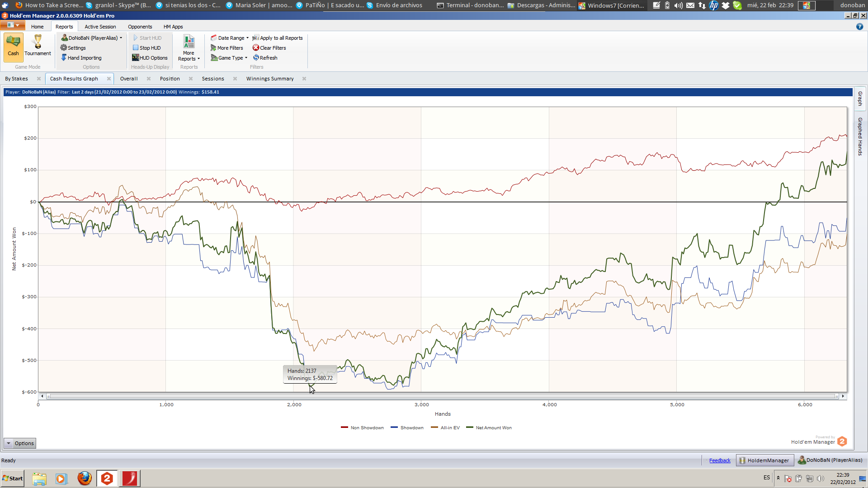
Task: Switch to HM Apps ribbon tab
Action: (x=173, y=27)
